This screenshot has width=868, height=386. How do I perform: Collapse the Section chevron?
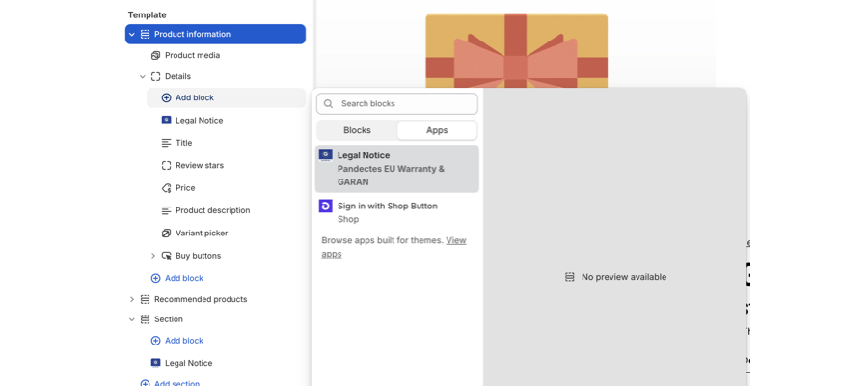tap(132, 319)
